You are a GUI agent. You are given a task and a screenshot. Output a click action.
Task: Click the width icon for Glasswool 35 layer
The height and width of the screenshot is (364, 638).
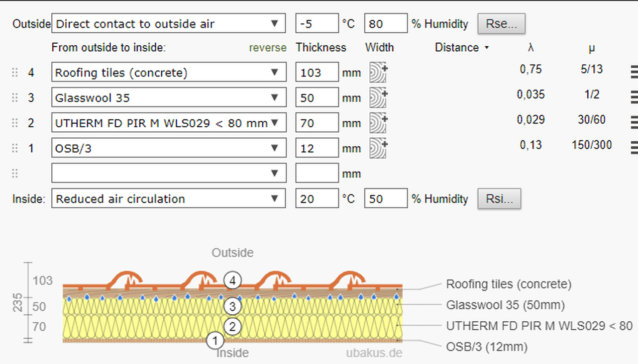378,98
